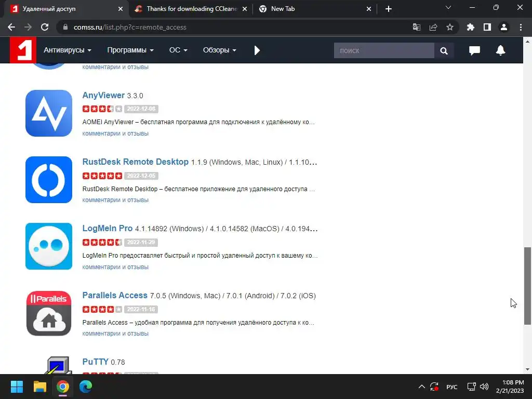Click the Comss red logo icon
Viewport: 532px width, 399px height.
pos(23,50)
